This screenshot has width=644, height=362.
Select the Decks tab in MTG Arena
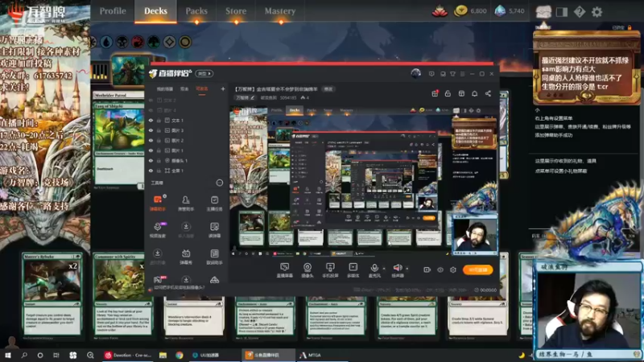click(155, 11)
